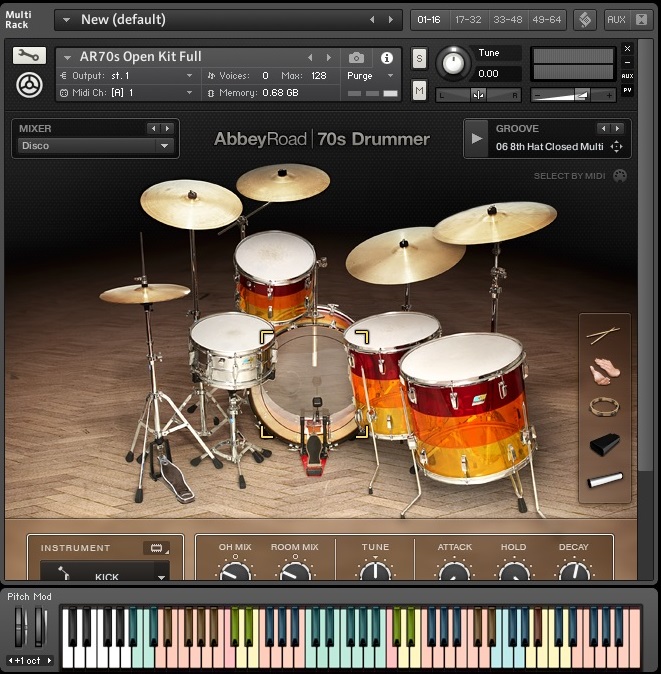Viewport: 661px width, 674px height.
Task: Click the Tune value field 0.00
Action: pyautogui.click(x=496, y=74)
